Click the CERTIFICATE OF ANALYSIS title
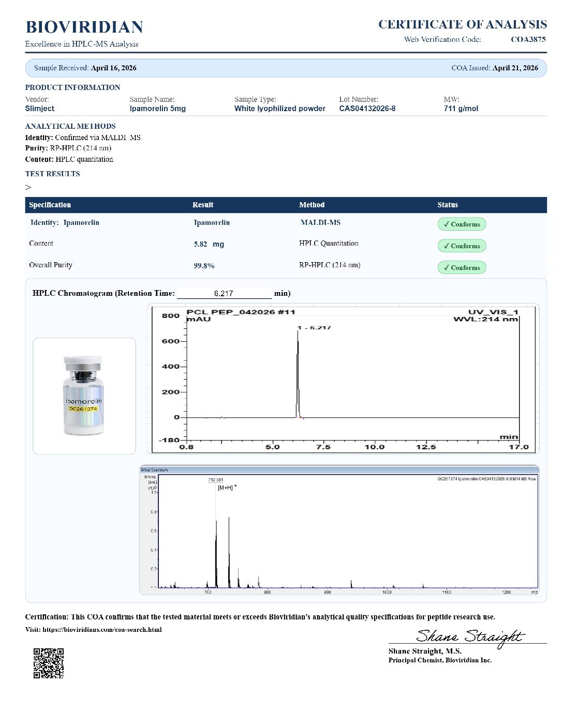The image size is (563, 728). (x=463, y=24)
